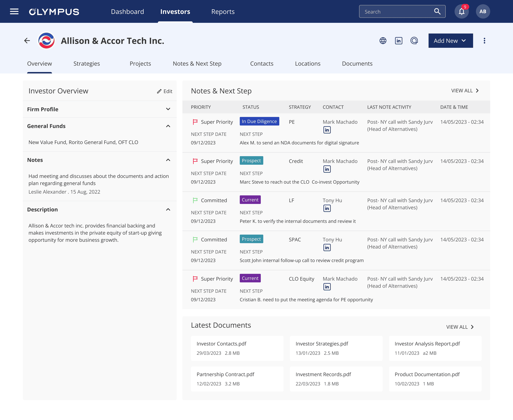Image resolution: width=513 pixels, height=420 pixels.
Task: Expand the Firm Profile section
Action: [168, 109]
